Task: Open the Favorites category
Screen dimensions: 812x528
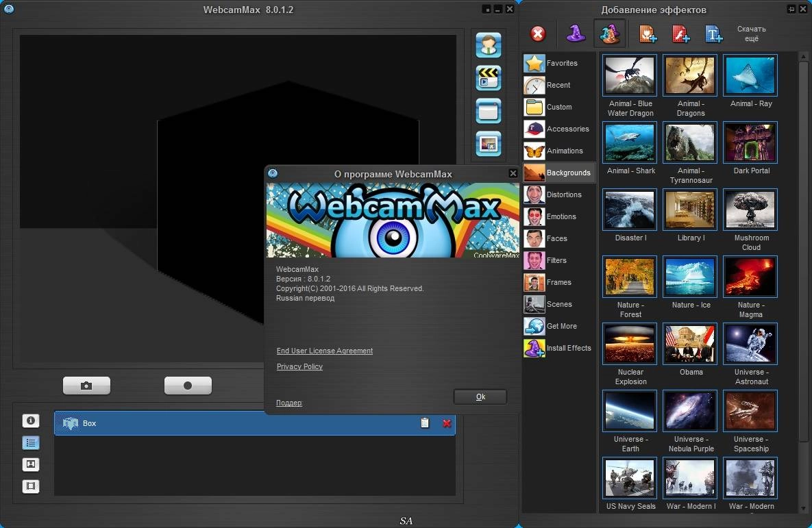Action: 559,63
